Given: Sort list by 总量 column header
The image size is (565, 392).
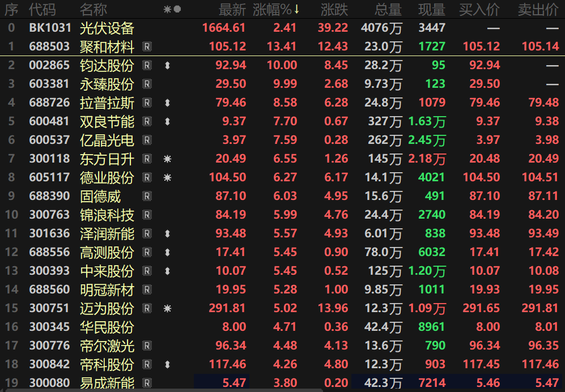Looking at the screenshot, I should (x=388, y=10).
